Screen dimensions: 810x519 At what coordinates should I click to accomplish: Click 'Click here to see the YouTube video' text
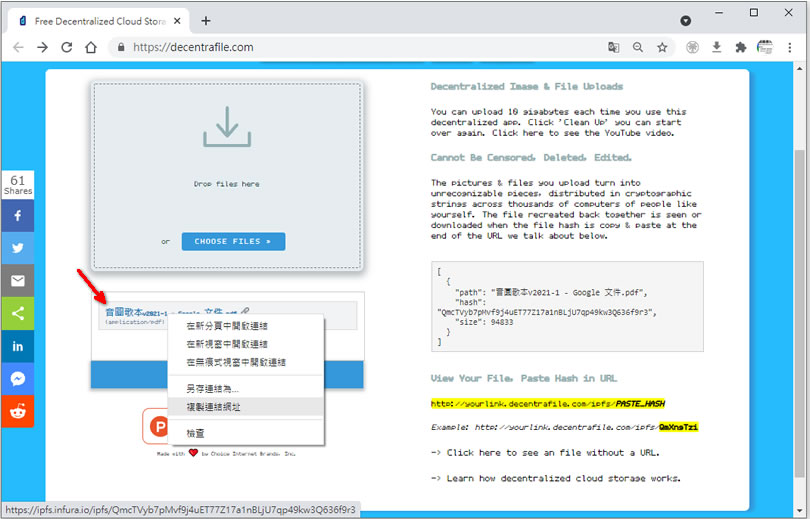(x=583, y=133)
